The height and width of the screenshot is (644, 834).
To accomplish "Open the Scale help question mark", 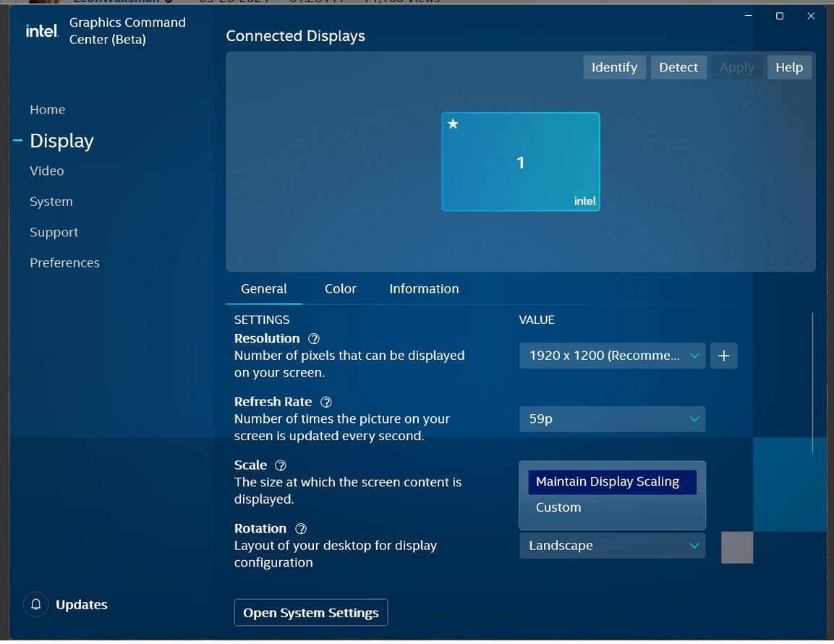I will pyautogui.click(x=281, y=465).
